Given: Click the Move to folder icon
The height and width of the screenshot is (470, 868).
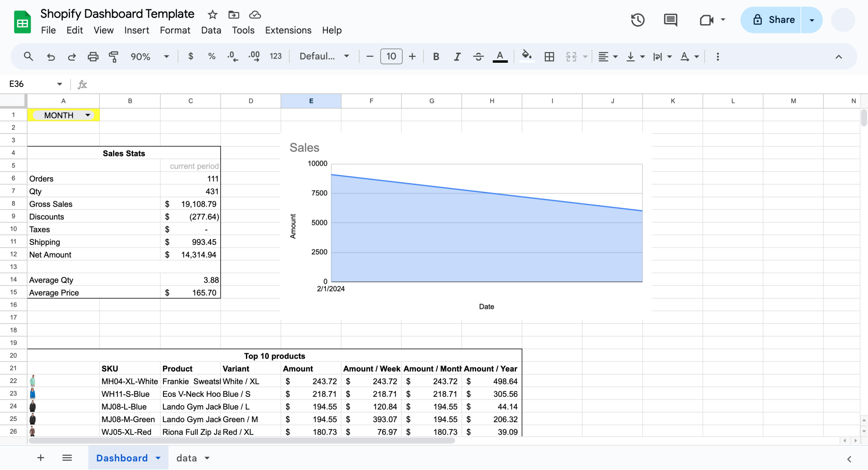Looking at the screenshot, I should (x=233, y=15).
